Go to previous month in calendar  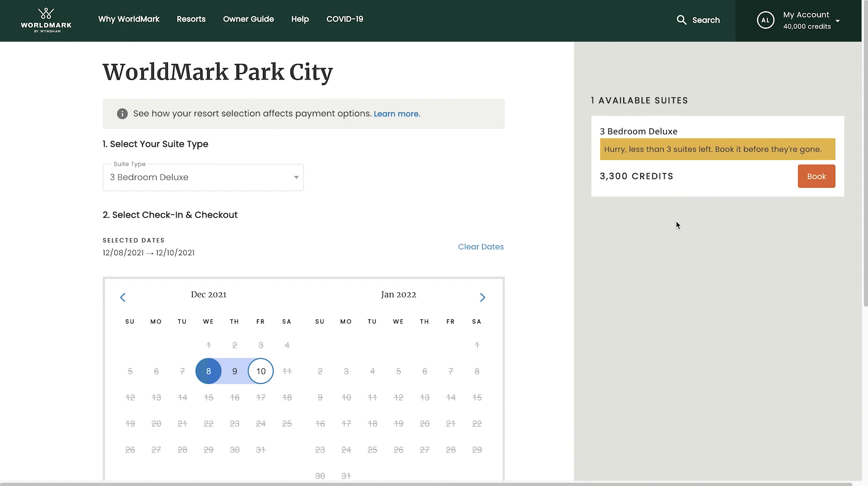[x=123, y=298]
